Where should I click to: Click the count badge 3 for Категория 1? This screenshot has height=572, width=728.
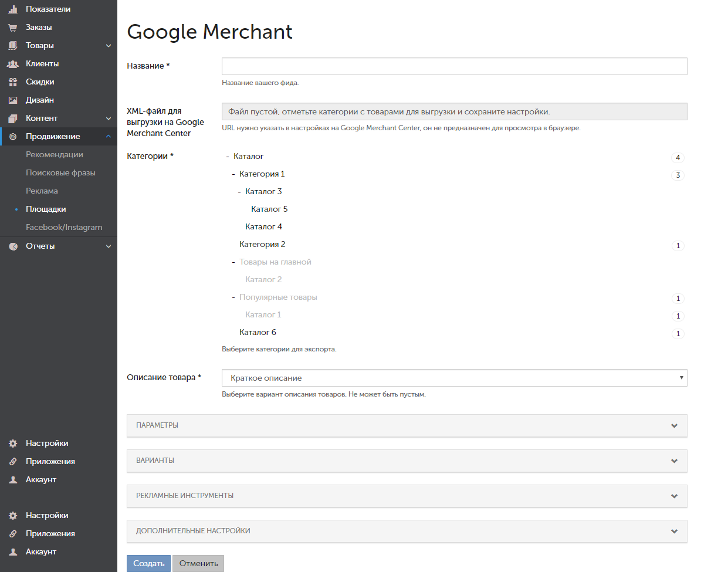(x=678, y=175)
